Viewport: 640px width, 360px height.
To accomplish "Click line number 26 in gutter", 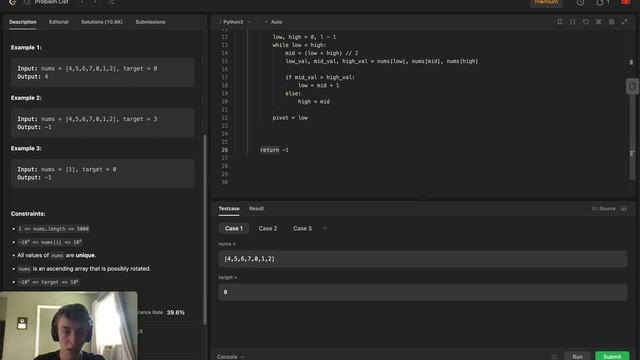I will (x=224, y=150).
